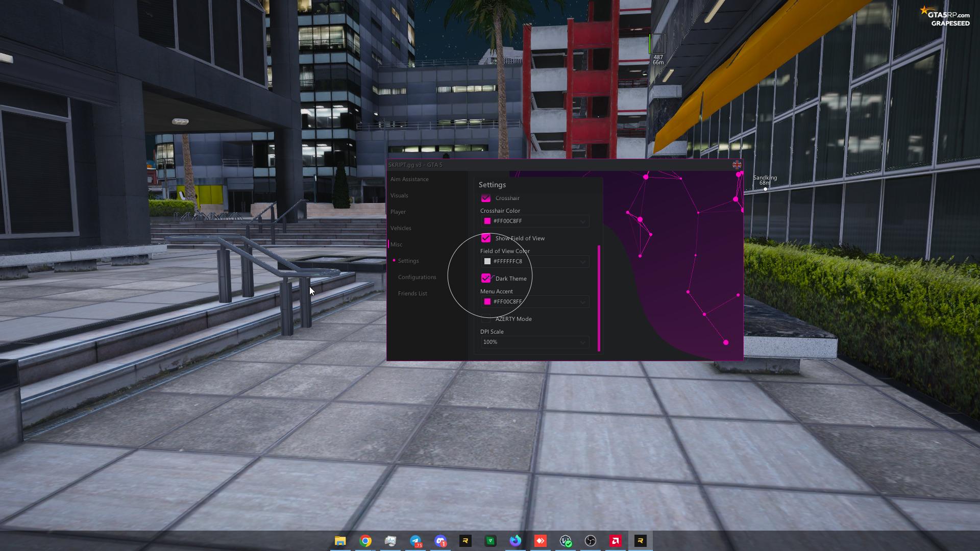980x551 pixels.
Task: Click the Field of View Color swatch
Action: tap(487, 262)
